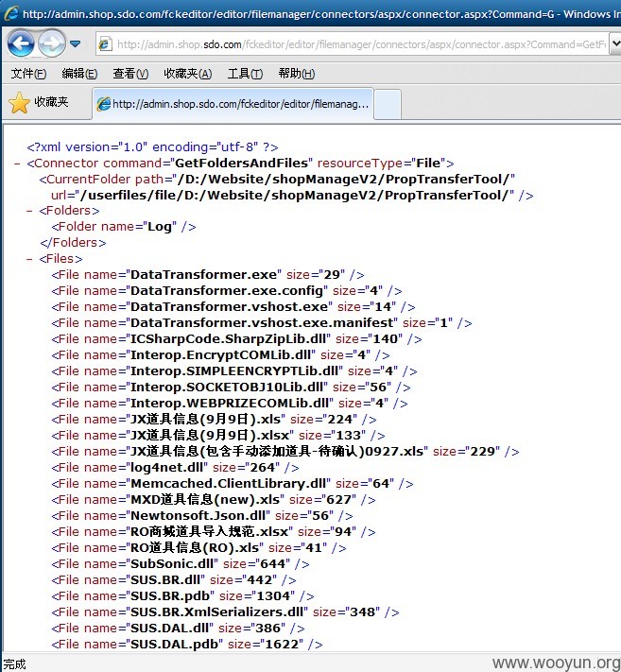Click the Forward navigation arrow button

(51, 43)
